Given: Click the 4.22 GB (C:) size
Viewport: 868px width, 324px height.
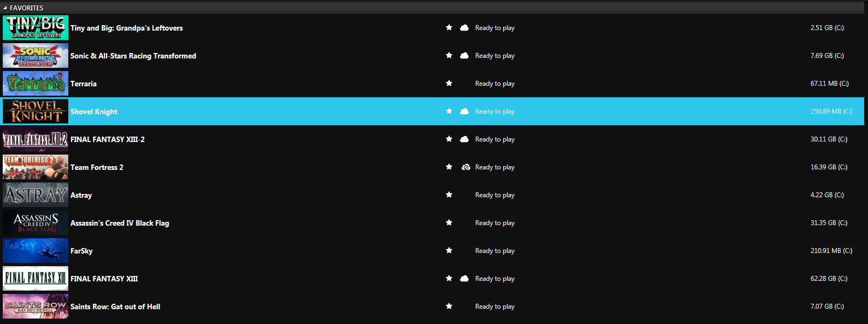Looking at the screenshot, I should (x=827, y=195).
